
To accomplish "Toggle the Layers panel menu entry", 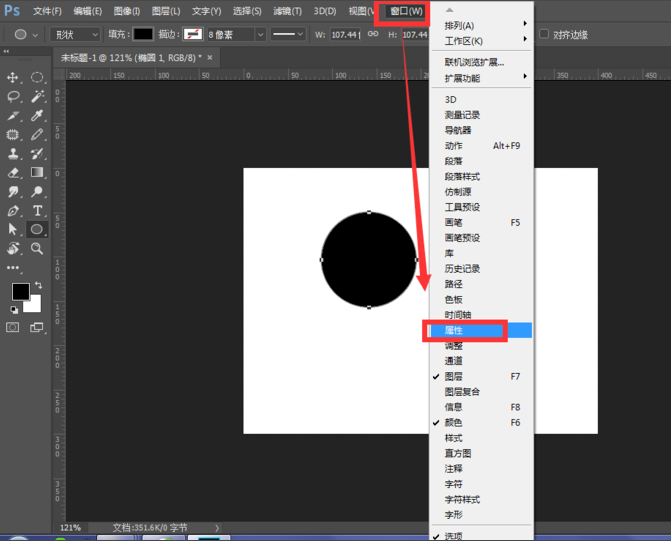I will 481,376.
